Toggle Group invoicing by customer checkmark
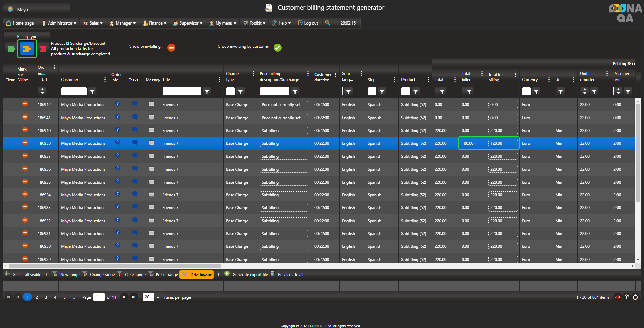Screen dimensions: 644x328 (x=278, y=48)
